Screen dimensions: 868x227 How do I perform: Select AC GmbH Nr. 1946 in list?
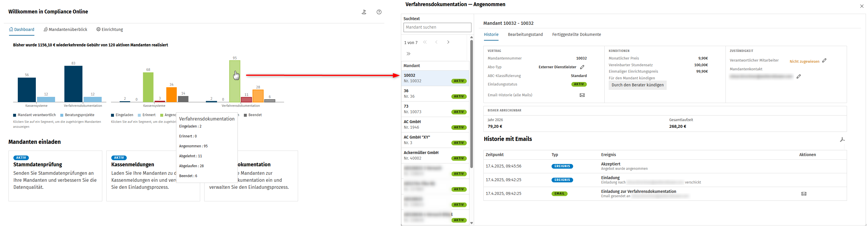435,125
